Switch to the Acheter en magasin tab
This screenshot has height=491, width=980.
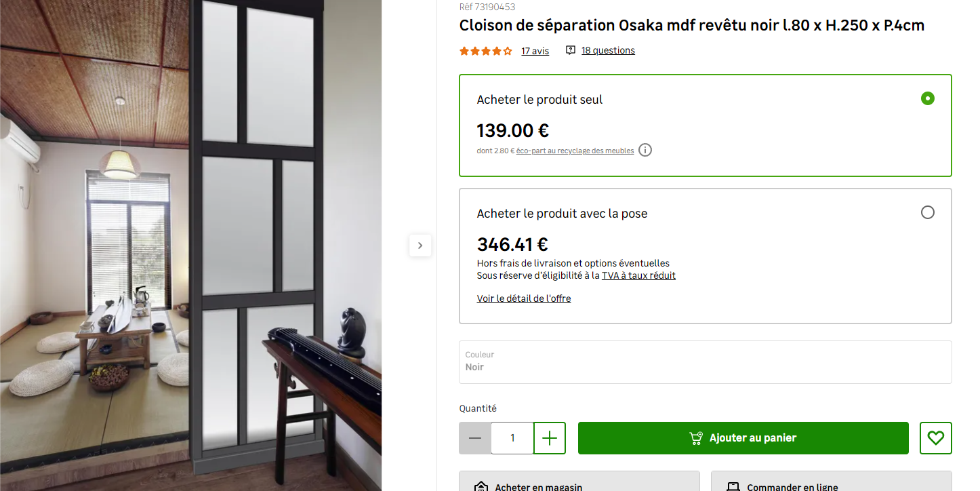(579, 482)
